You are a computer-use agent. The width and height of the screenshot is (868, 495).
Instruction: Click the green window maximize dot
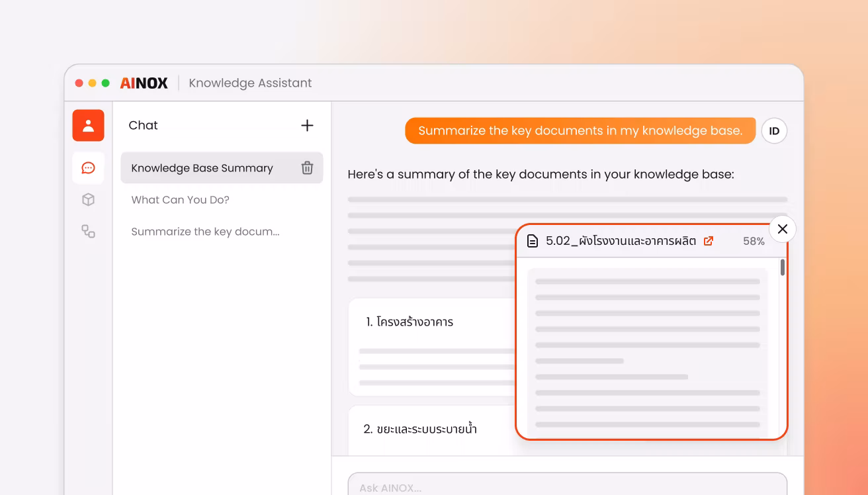click(105, 83)
